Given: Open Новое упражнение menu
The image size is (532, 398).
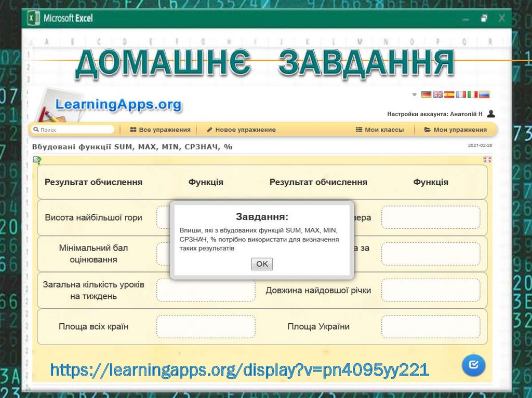Looking at the screenshot, I should point(241,130).
